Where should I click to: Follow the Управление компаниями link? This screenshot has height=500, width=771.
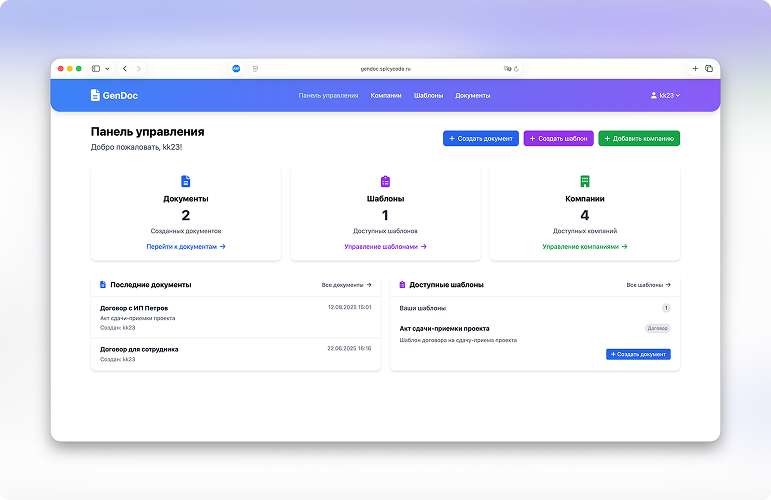coord(585,246)
